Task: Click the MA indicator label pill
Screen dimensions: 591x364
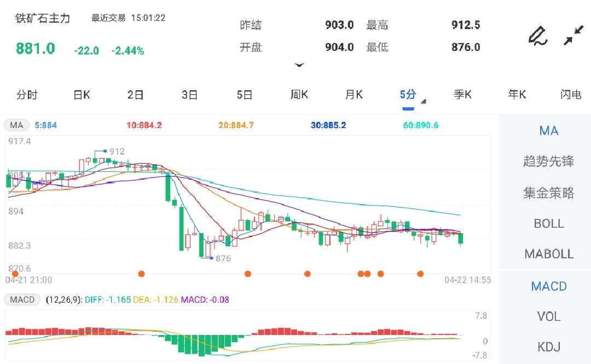Action: click(16, 125)
